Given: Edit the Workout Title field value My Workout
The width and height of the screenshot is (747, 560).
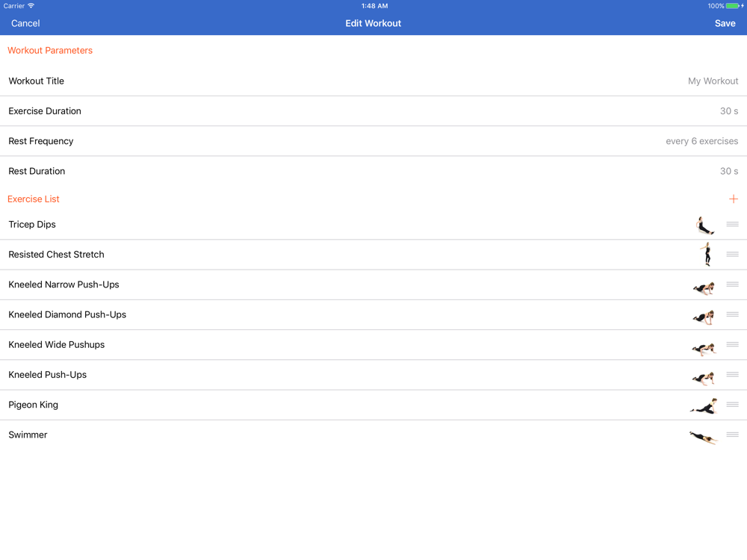Looking at the screenshot, I should [x=713, y=81].
